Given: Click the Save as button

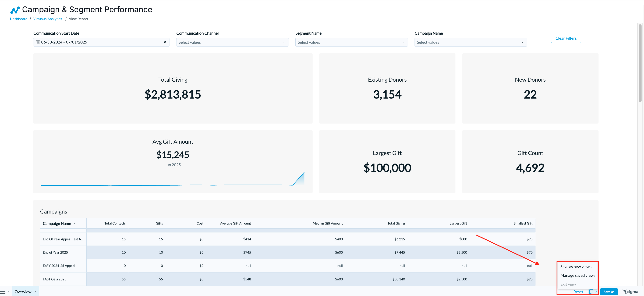Looking at the screenshot, I should [608, 292].
